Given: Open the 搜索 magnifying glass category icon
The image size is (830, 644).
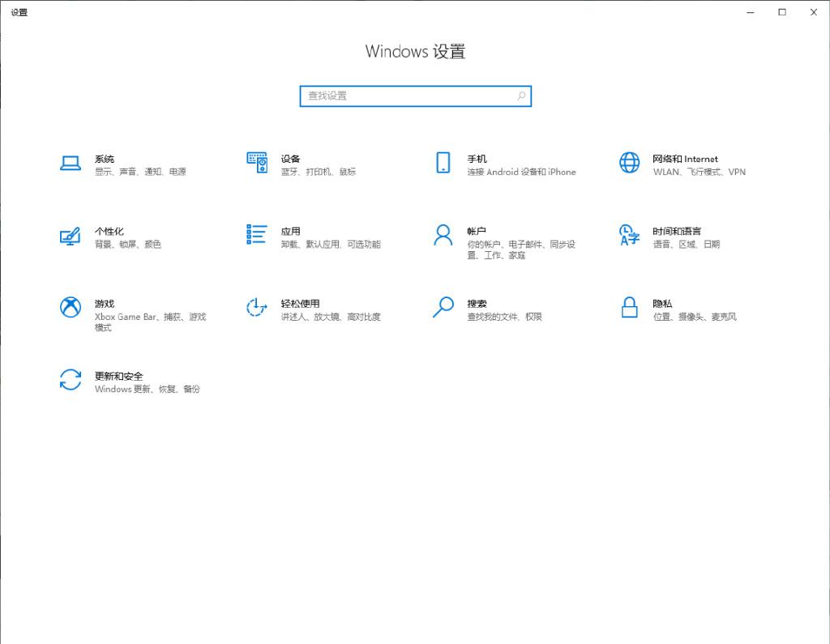Looking at the screenshot, I should tap(443, 307).
